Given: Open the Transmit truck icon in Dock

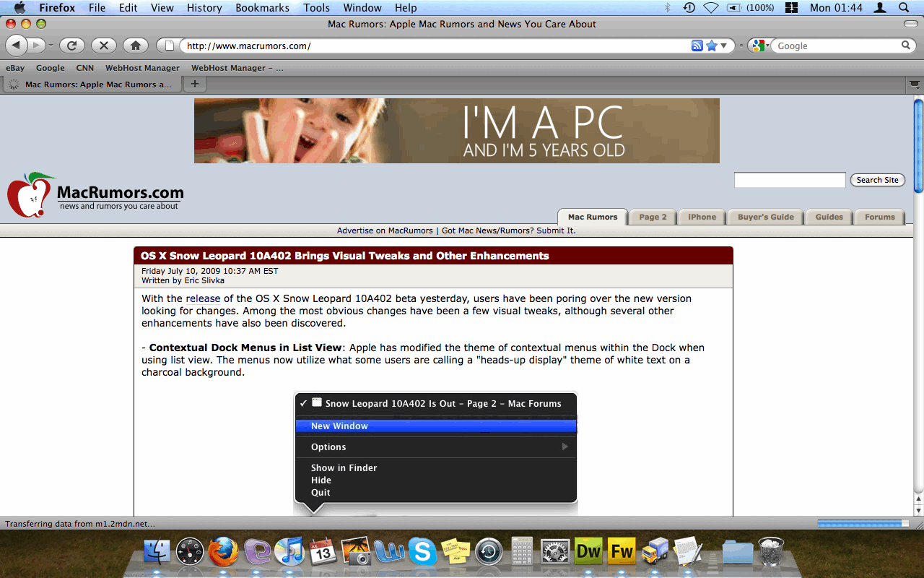Looking at the screenshot, I should click(x=655, y=552).
